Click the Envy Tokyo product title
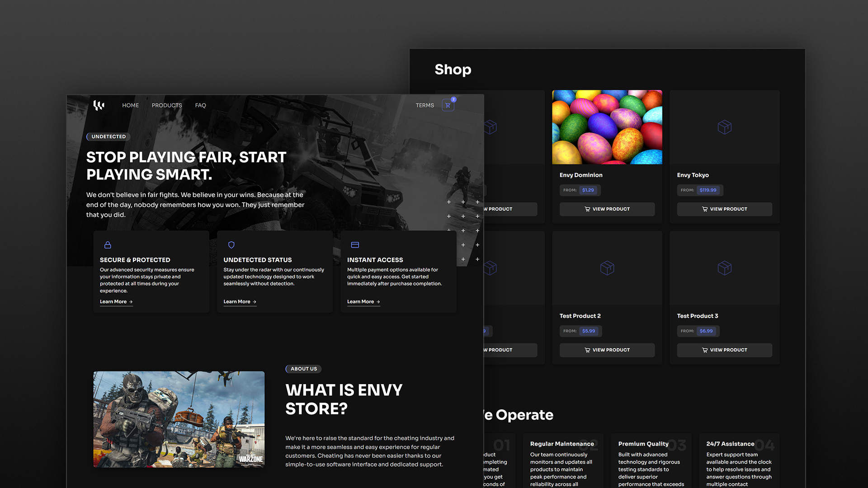868x488 pixels. coord(693,175)
